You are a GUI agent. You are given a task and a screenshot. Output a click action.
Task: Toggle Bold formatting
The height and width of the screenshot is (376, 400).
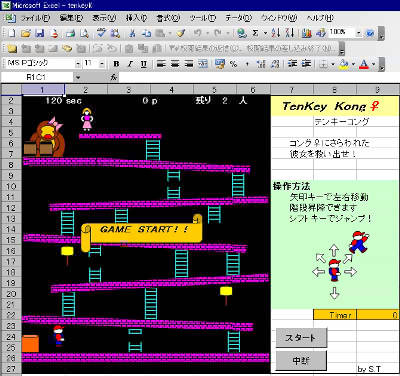coord(116,64)
